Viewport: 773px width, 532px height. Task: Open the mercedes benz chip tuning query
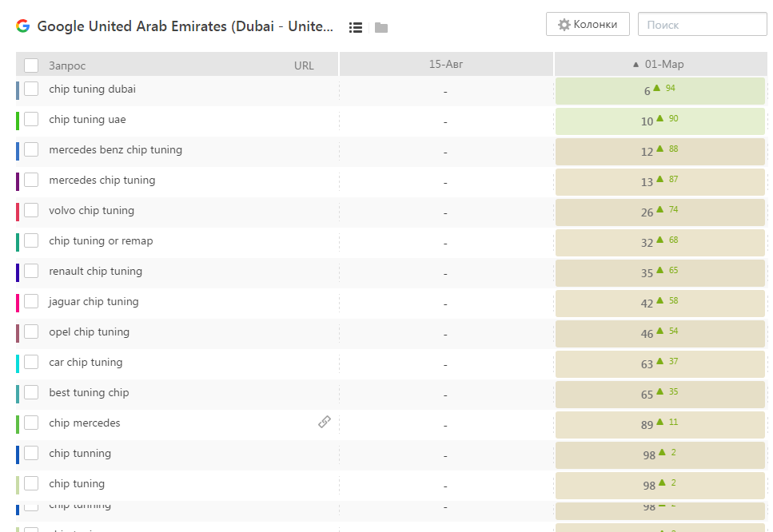point(115,149)
